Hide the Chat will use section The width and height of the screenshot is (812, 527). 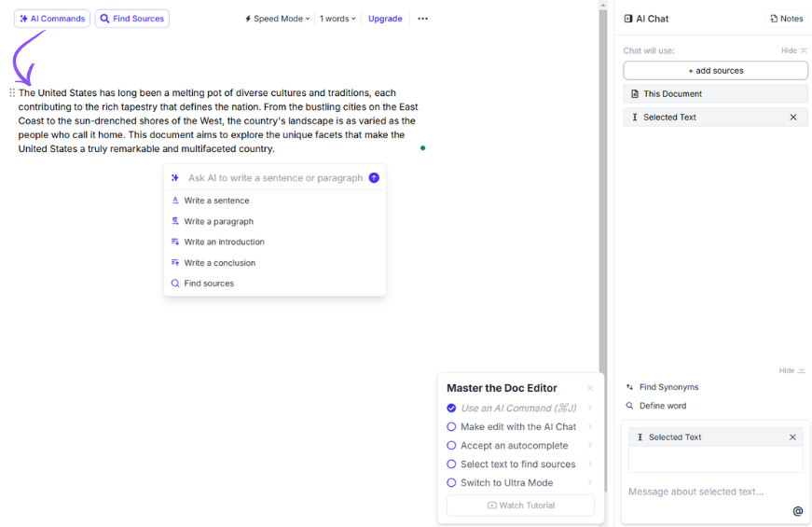click(x=794, y=50)
